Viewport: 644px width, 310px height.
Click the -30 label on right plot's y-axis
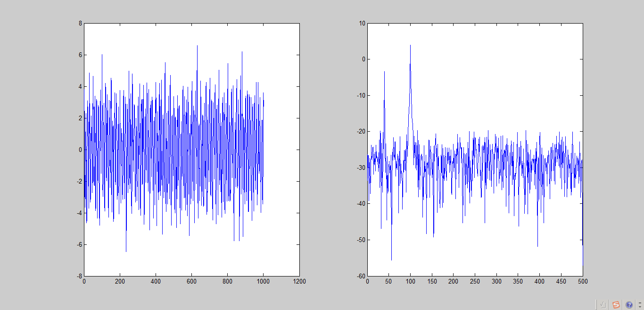pyautogui.click(x=361, y=168)
